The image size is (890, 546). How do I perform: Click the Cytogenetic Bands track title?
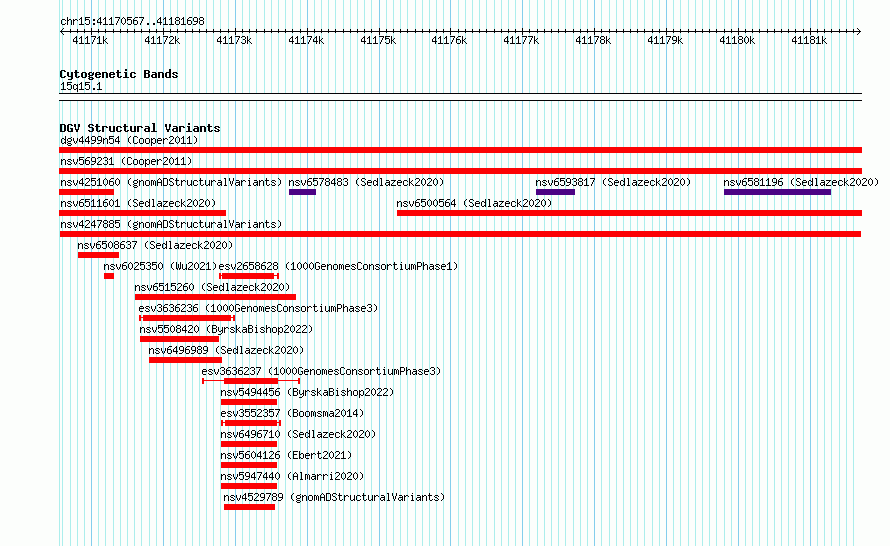[x=119, y=74]
